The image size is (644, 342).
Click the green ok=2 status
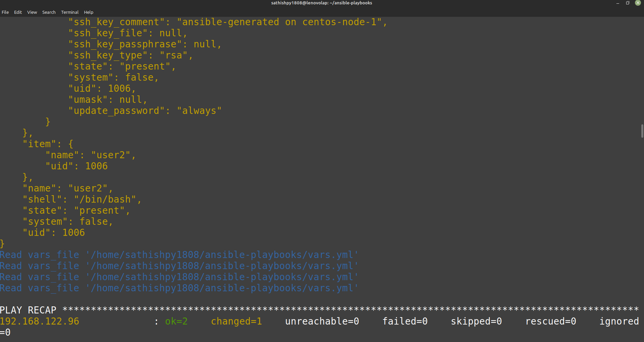tap(176, 321)
